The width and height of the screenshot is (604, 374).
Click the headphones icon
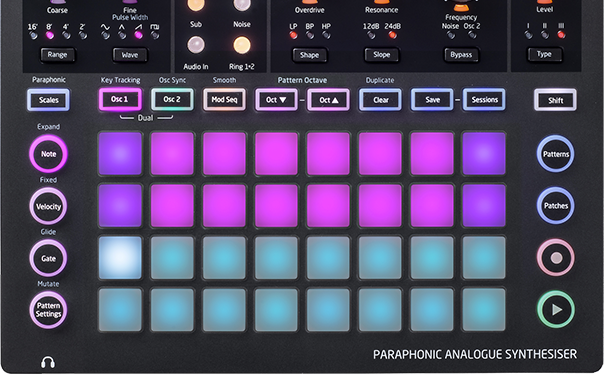pos(48,363)
